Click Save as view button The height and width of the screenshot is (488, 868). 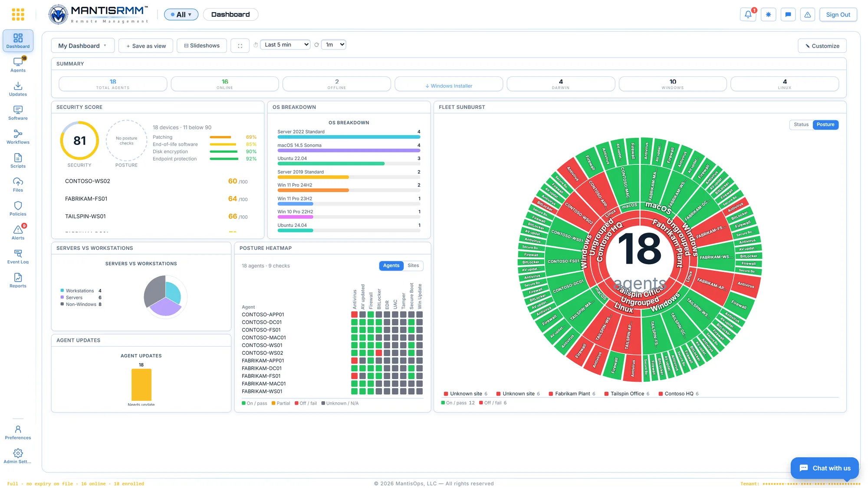(x=146, y=46)
